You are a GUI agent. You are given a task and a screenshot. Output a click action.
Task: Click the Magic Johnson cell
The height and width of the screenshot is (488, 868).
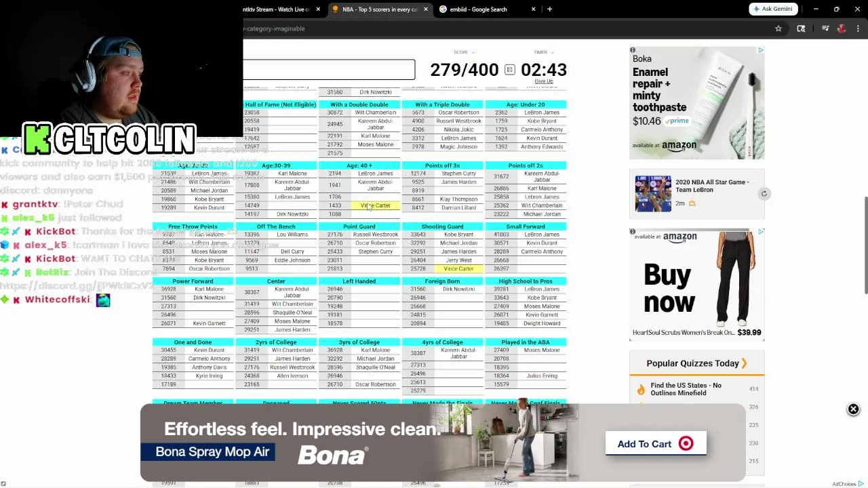[458, 146]
